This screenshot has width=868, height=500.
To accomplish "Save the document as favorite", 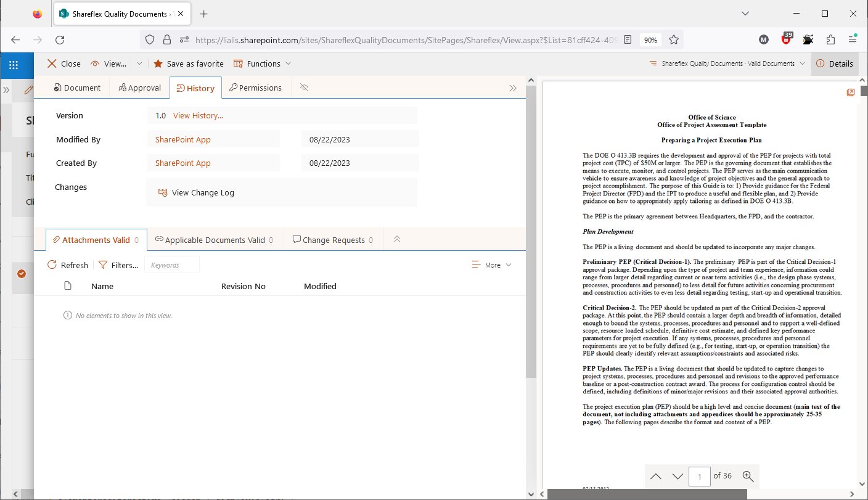I will 189,64.
